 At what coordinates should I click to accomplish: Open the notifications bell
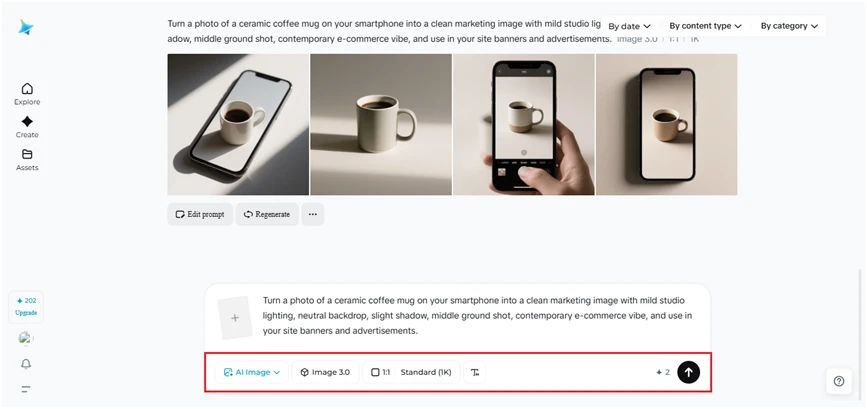pyautogui.click(x=26, y=364)
